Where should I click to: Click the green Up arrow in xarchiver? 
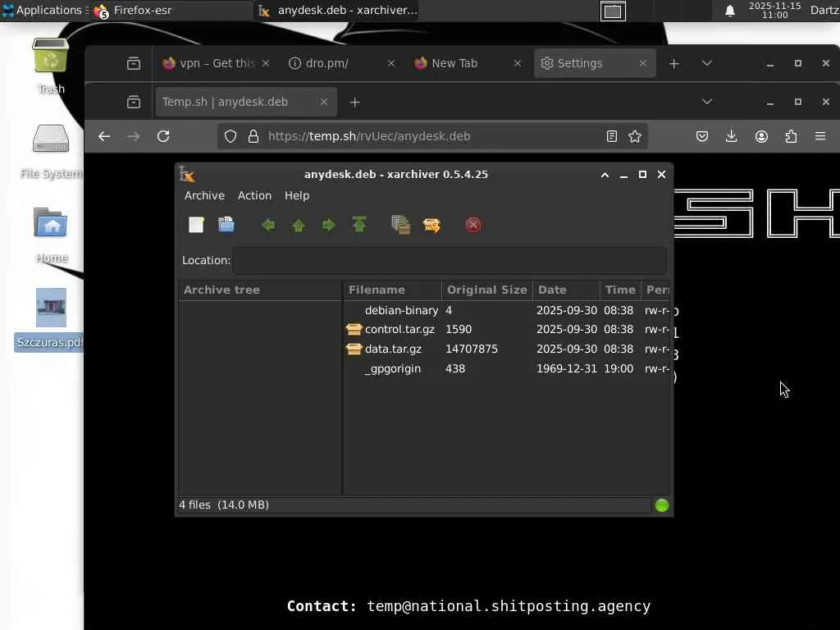(299, 225)
